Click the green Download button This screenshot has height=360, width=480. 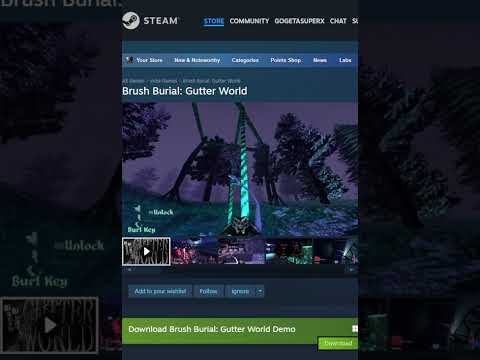coord(338,343)
